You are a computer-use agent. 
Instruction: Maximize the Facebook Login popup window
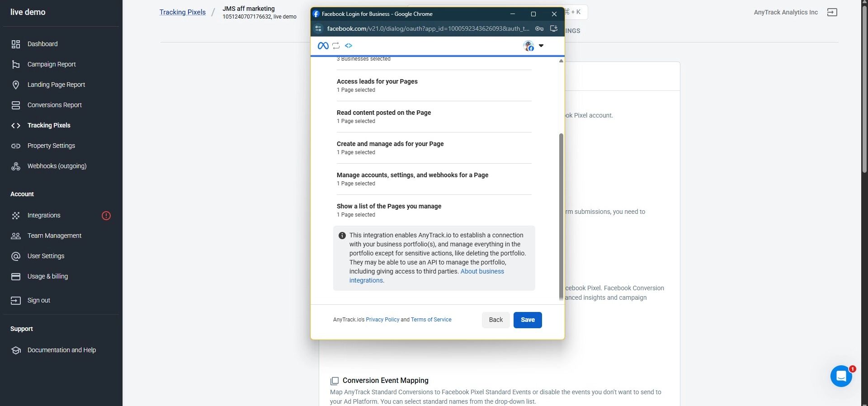click(x=533, y=14)
